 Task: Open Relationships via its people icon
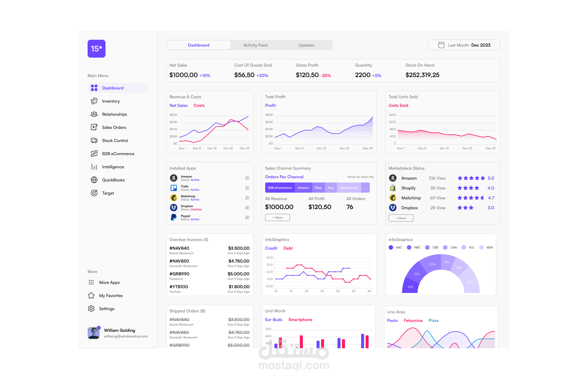coord(94,114)
